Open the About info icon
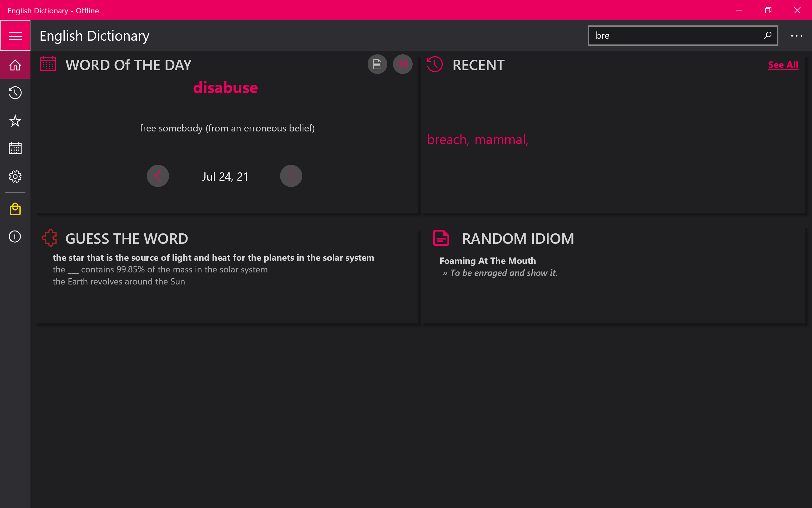This screenshot has height=508, width=812. (15, 237)
